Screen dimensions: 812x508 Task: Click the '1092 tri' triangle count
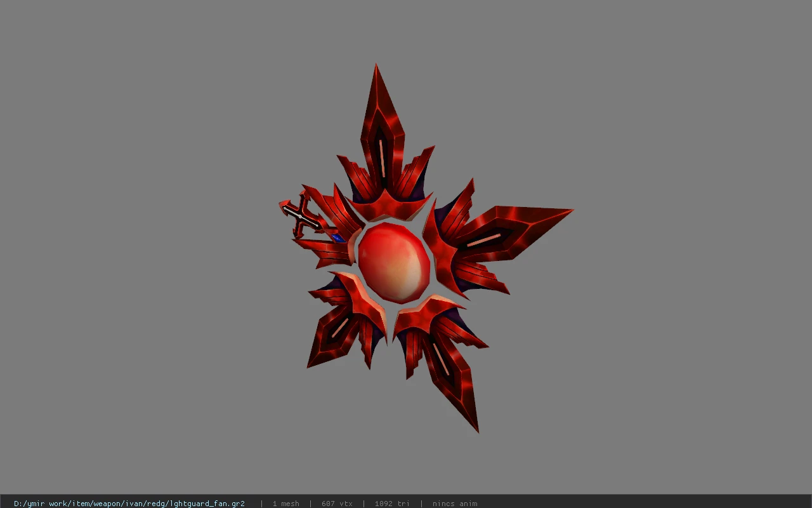[392, 504]
